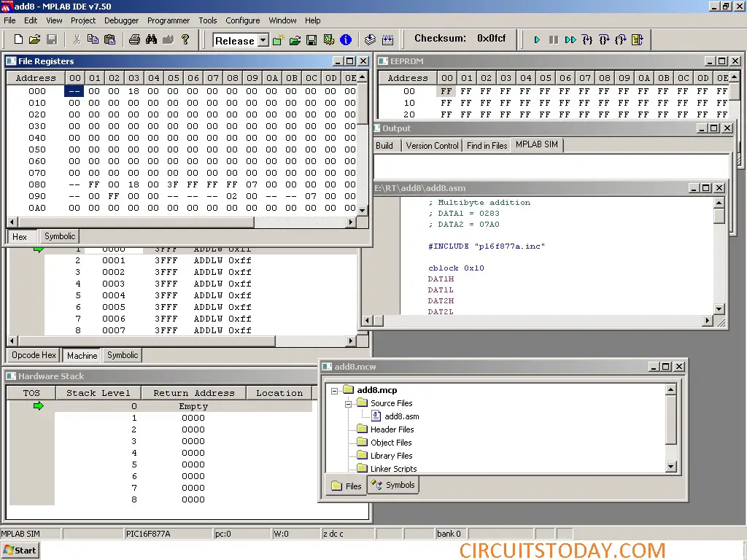Collapse the Source Files folder node
The height and width of the screenshot is (560, 747).
click(x=348, y=404)
